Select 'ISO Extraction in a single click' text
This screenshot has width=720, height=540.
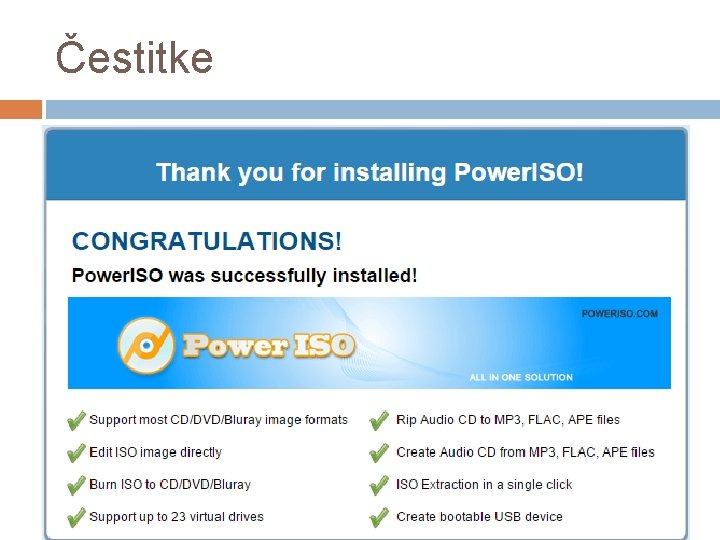click(484, 485)
